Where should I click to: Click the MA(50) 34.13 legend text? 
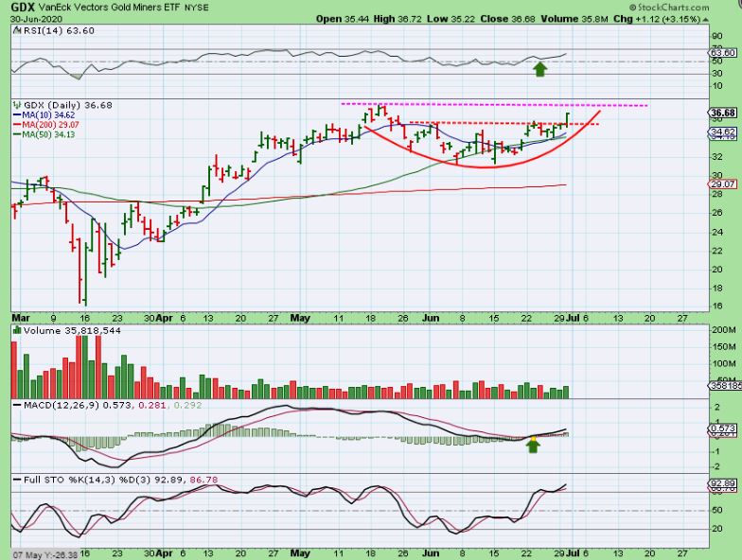pos(48,134)
